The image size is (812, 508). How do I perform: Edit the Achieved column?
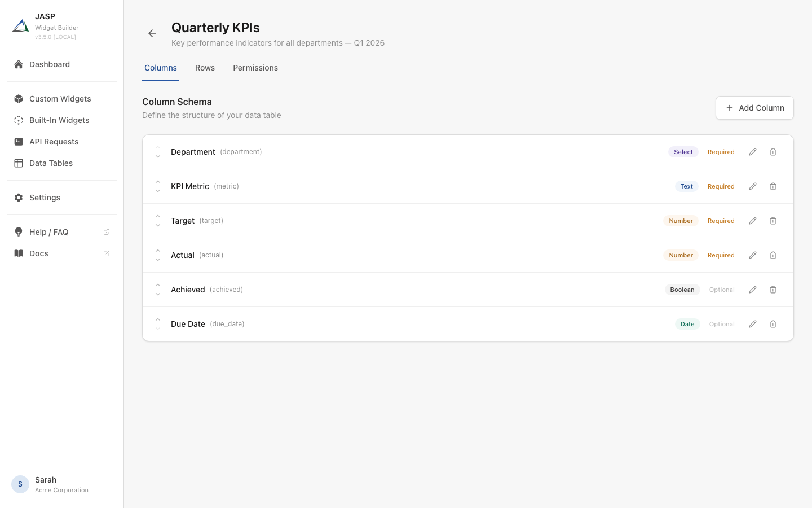click(753, 290)
